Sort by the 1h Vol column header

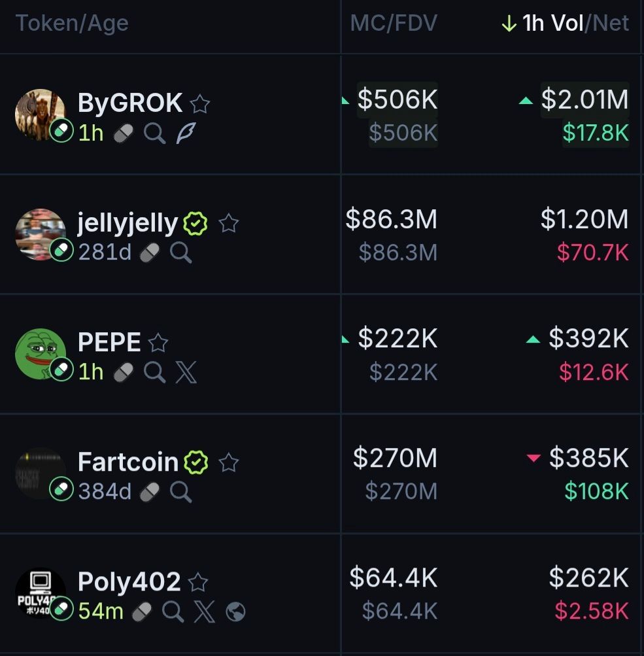551,24
